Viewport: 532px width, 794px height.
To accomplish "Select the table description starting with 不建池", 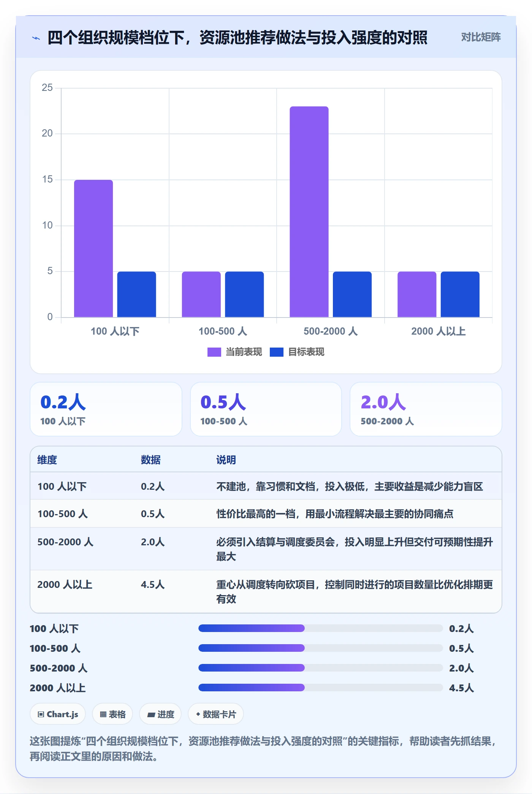I will tap(350, 486).
